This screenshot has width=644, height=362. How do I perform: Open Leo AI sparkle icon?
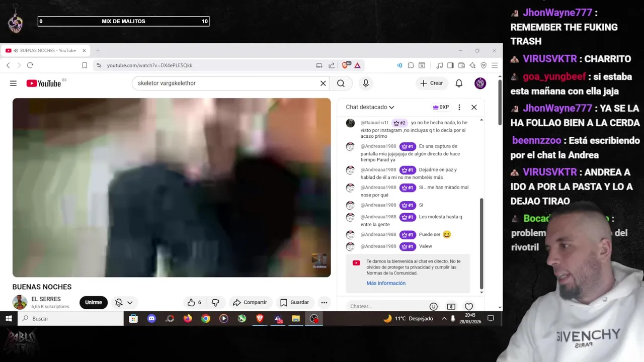click(x=472, y=65)
